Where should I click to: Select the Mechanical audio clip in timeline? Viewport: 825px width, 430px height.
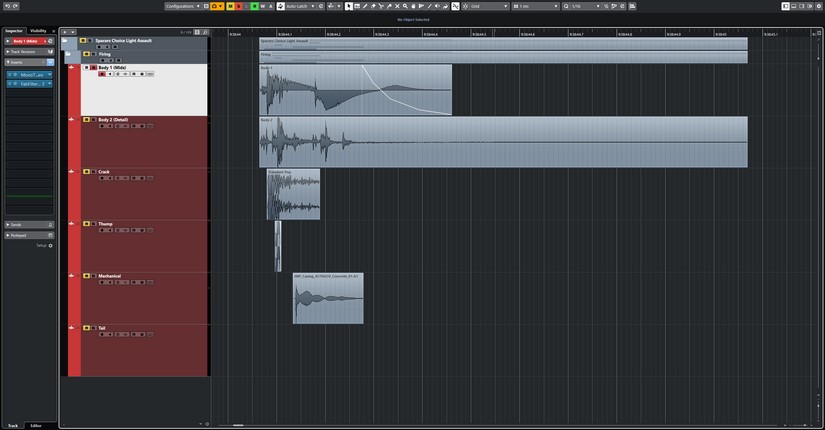[328, 300]
